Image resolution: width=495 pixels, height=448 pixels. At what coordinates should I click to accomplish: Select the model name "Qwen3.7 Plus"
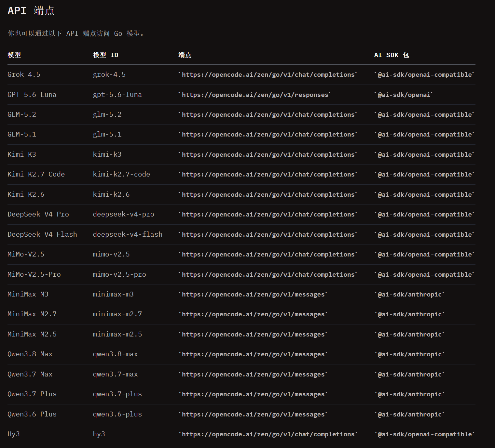[x=32, y=394]
